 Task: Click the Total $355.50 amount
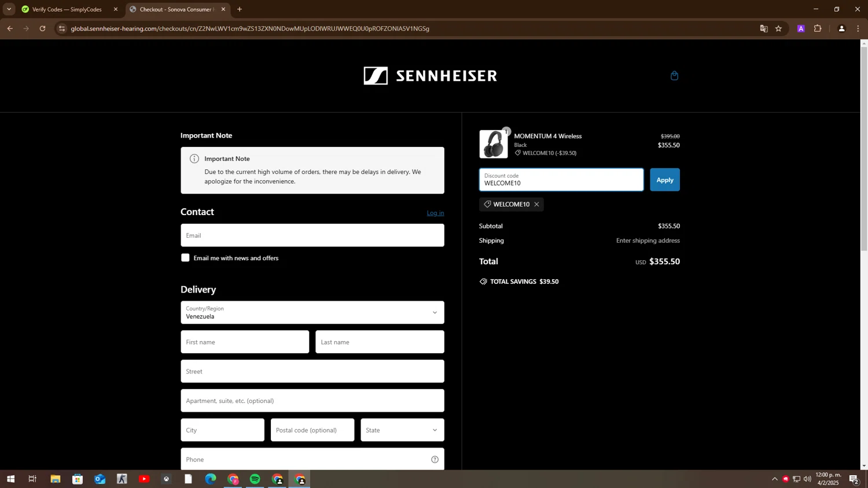point(664,261)
